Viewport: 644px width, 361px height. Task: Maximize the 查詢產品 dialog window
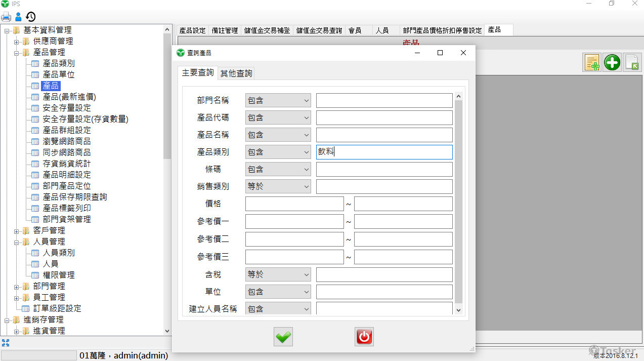tap(440, 53)
